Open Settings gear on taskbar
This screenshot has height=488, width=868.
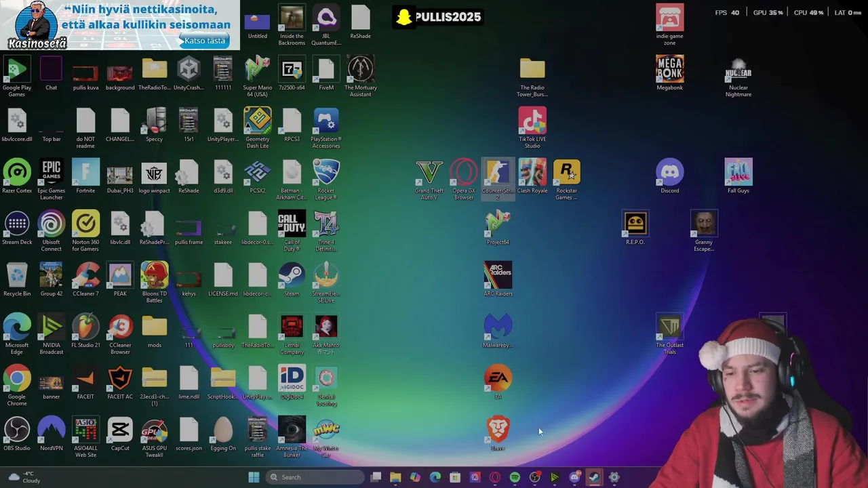[614, 477]
